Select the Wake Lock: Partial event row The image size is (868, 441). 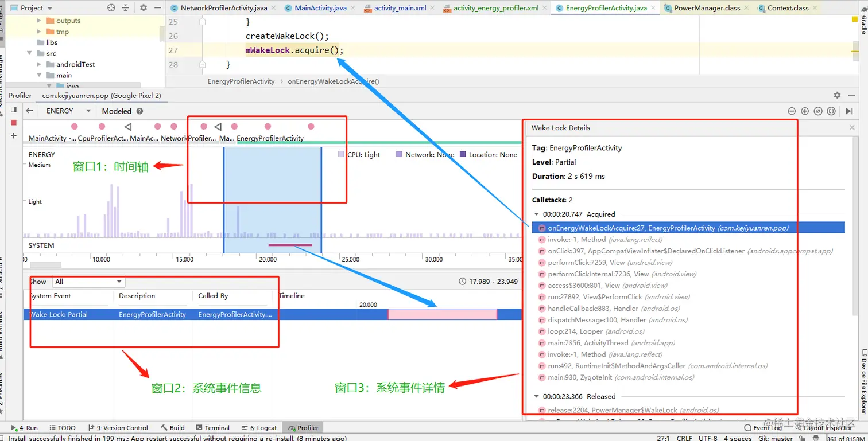(x=272, y=314)
